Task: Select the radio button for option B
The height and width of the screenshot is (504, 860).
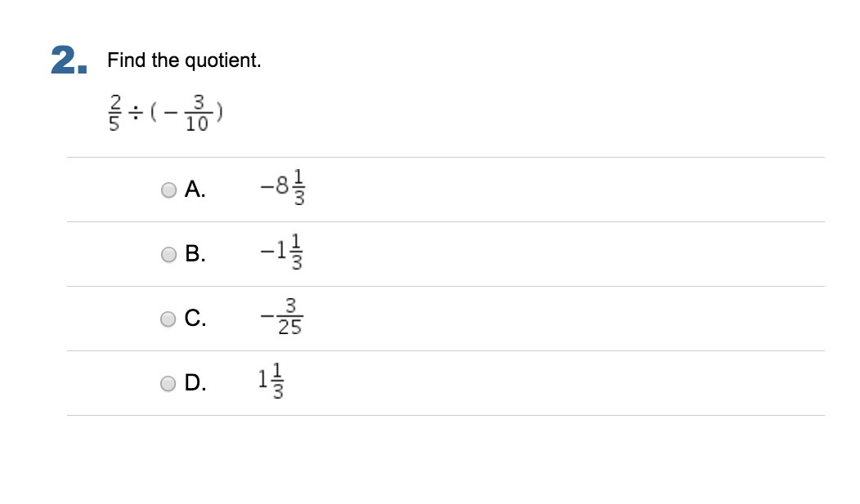Action: (169, 255)
